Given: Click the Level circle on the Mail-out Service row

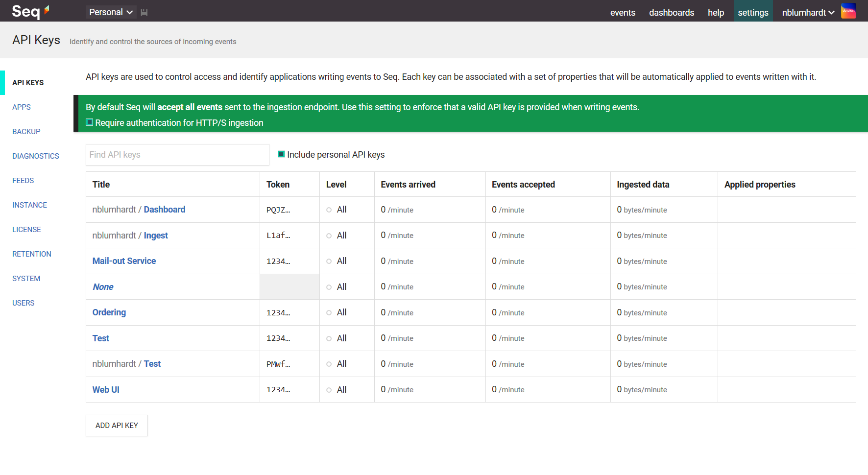Looking at the screenshot, I should (x=329, y=261).
